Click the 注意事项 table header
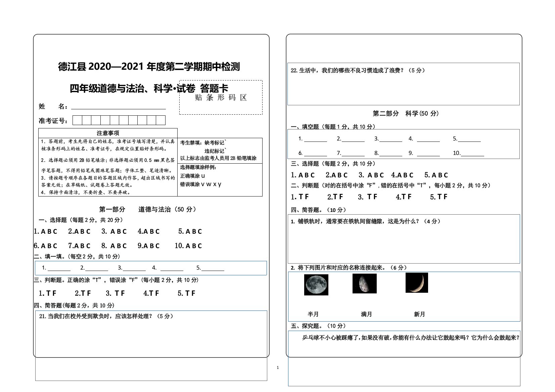The image size is (555, 392). [x=108, y=133]
